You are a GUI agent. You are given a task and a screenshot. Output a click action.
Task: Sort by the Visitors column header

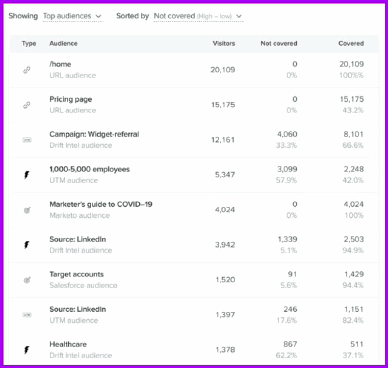point(224,43)
